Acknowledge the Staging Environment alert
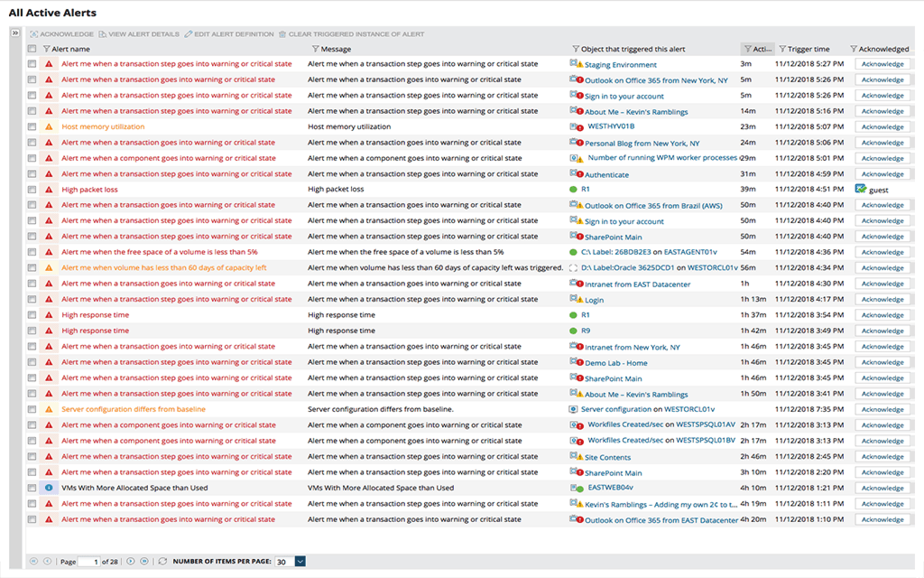This screenshot has height=578, width=924. coord(882,63)
